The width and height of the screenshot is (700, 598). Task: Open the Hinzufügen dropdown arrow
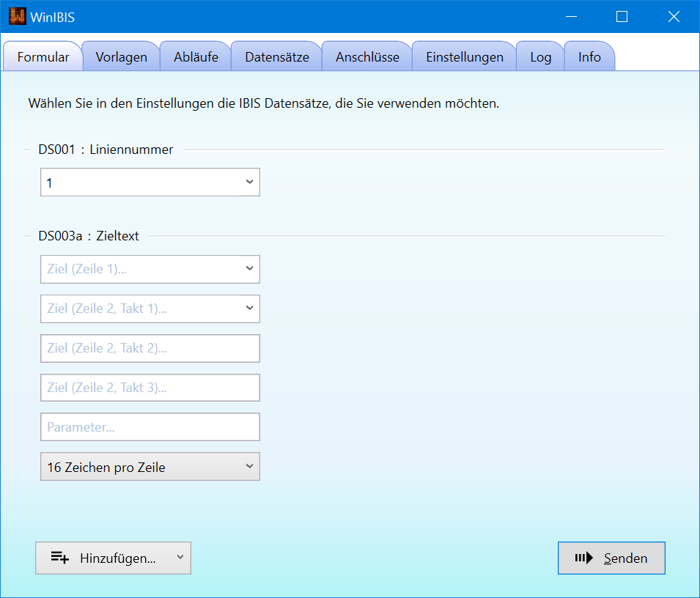(x=180, y=557)
